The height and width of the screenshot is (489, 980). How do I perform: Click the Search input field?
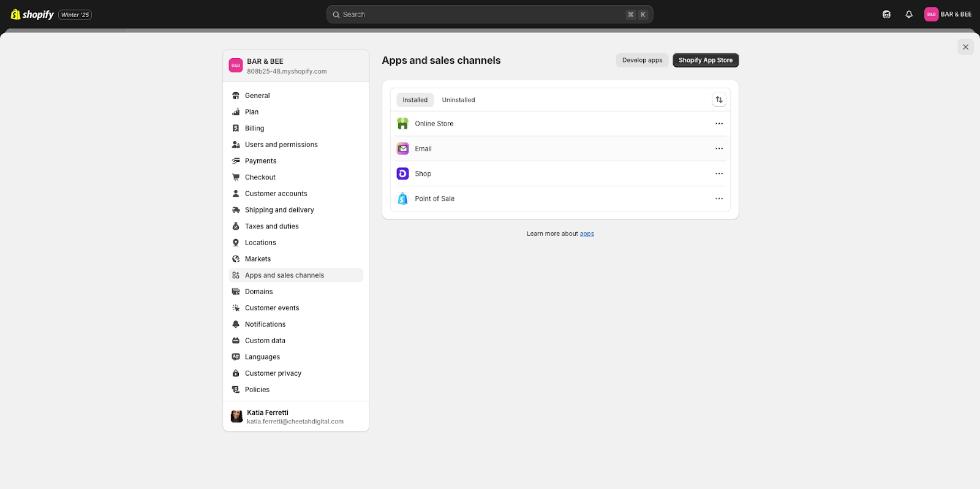(484, 15)
